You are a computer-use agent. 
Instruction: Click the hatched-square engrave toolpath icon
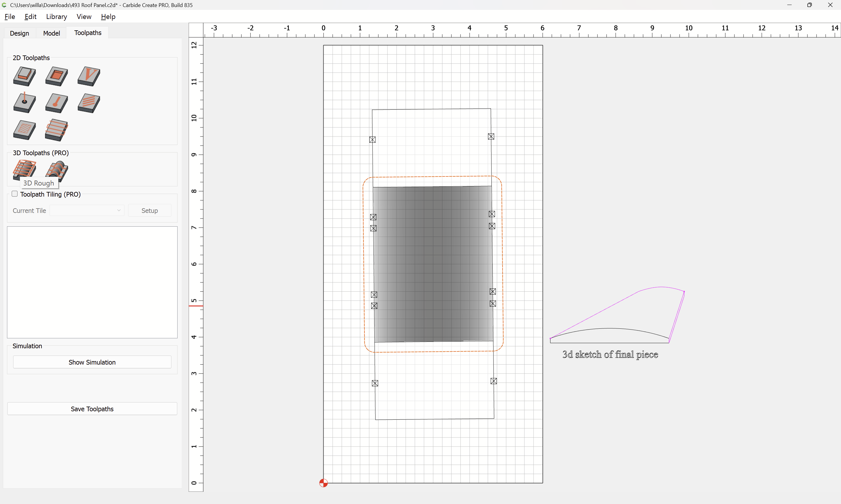(x=24, y=130)
